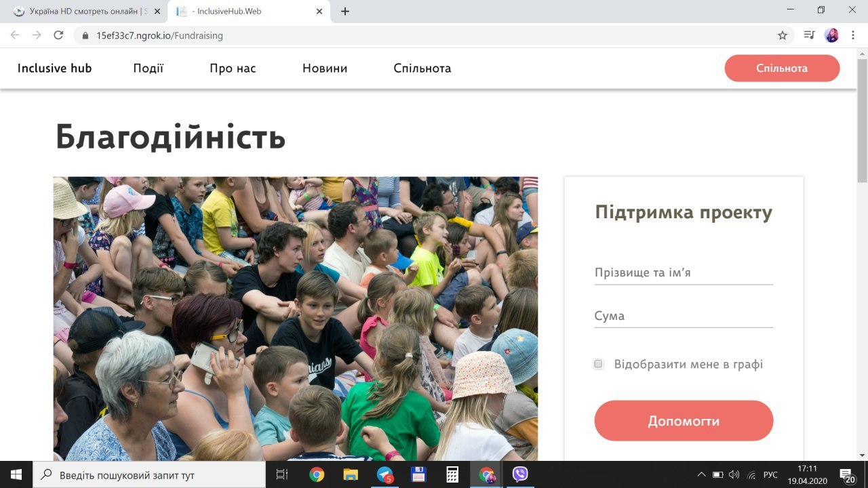The height and width of the screenshot is (488, 868).
Task: Click the browser forward arrow
Action: point(37,35)
